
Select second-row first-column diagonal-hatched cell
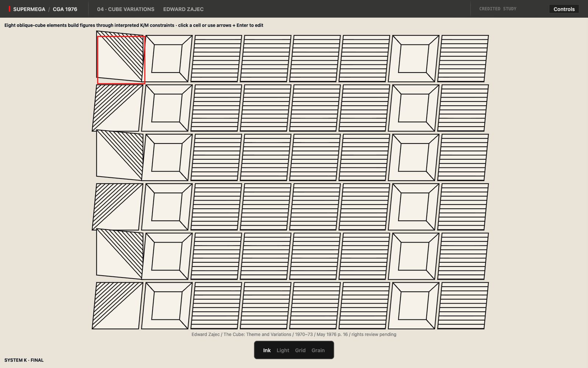[x=118, y=108]
